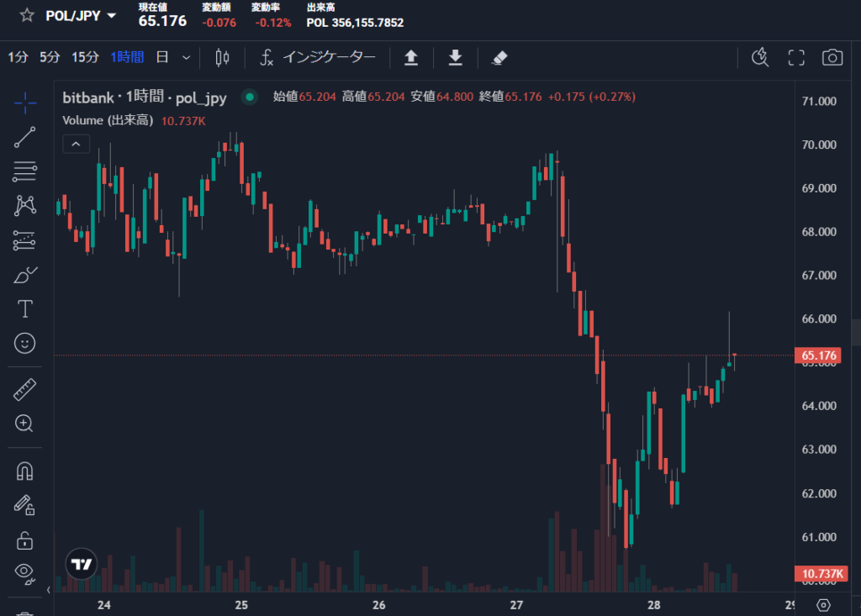Lock all drawings on the chart
This screenshot has height=616, width=861.
coord(24,540)
